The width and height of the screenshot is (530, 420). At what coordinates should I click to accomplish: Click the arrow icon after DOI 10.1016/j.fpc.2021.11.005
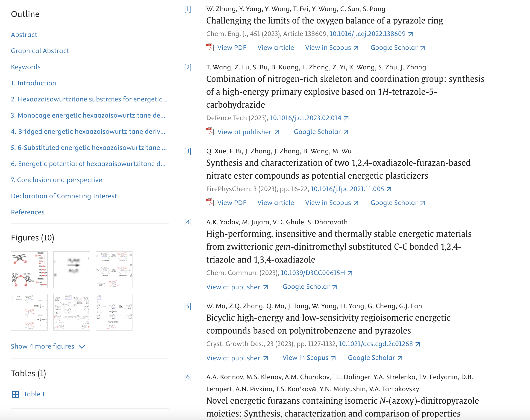click(389, 189)
